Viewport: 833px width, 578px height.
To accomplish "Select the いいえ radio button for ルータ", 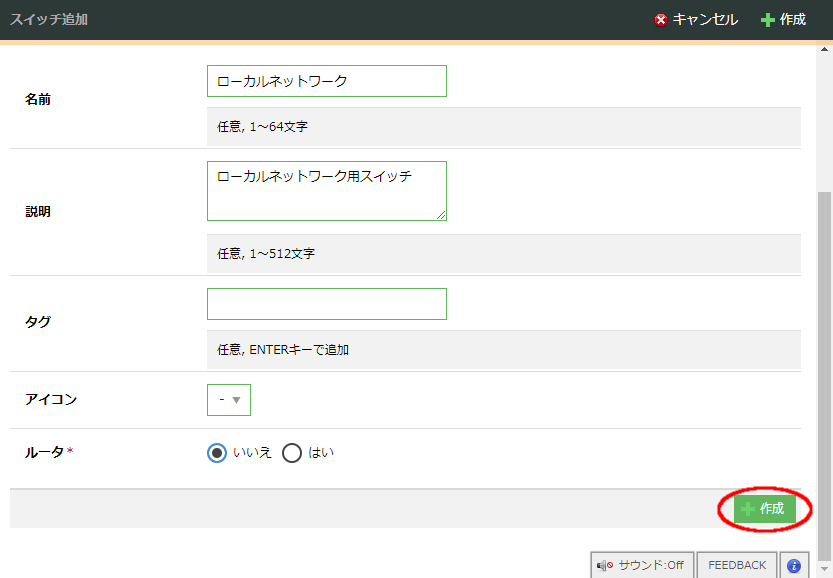I will pyautogui.click(x=217, y=453).
